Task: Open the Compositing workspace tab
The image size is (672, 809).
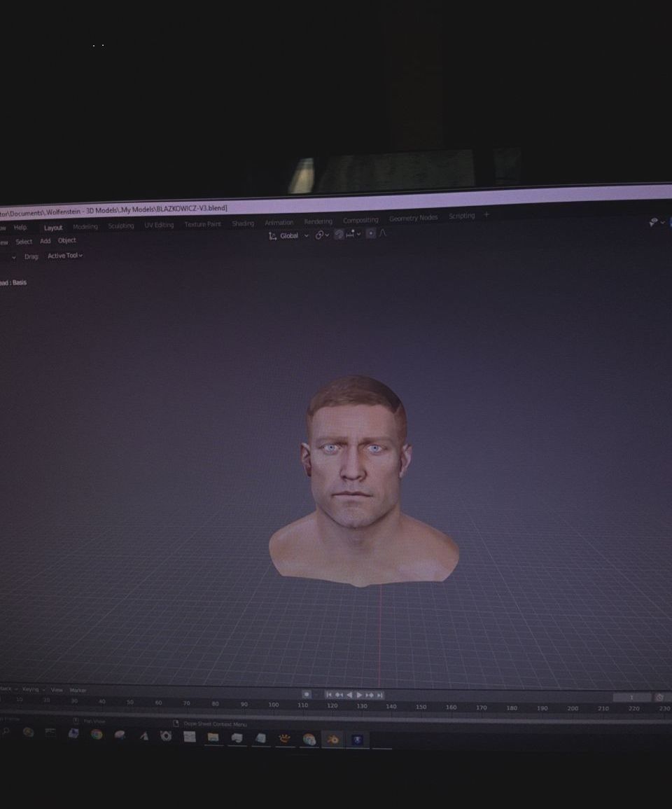Action: click(x=360, y=221)
